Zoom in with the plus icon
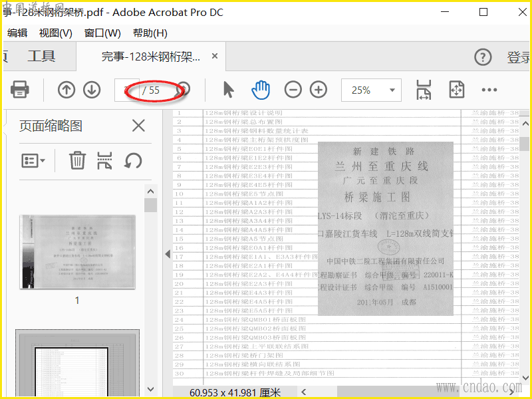Screen dimensions: 532x399 coord(319,90)
